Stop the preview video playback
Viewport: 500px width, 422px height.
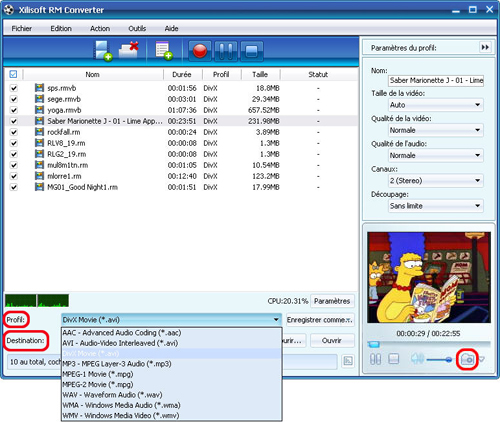[x=394, y=359]
